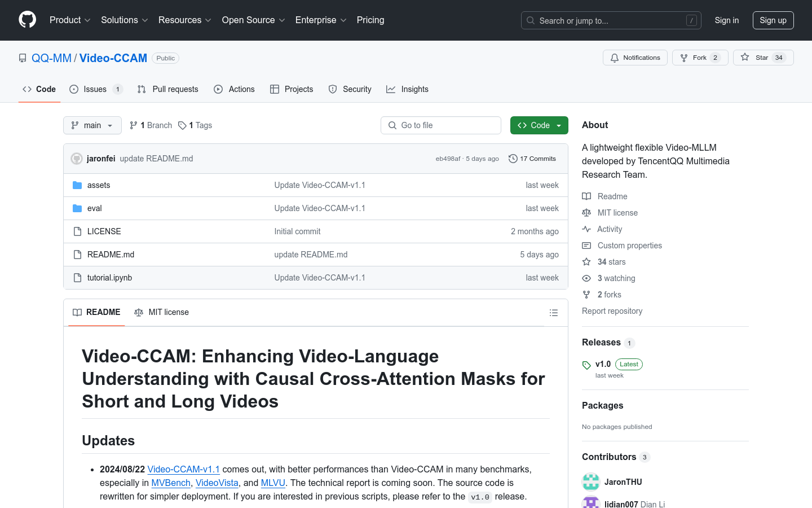Switch to the Code tab
Viewport: 812px width, 508px height.
[39, 89]
